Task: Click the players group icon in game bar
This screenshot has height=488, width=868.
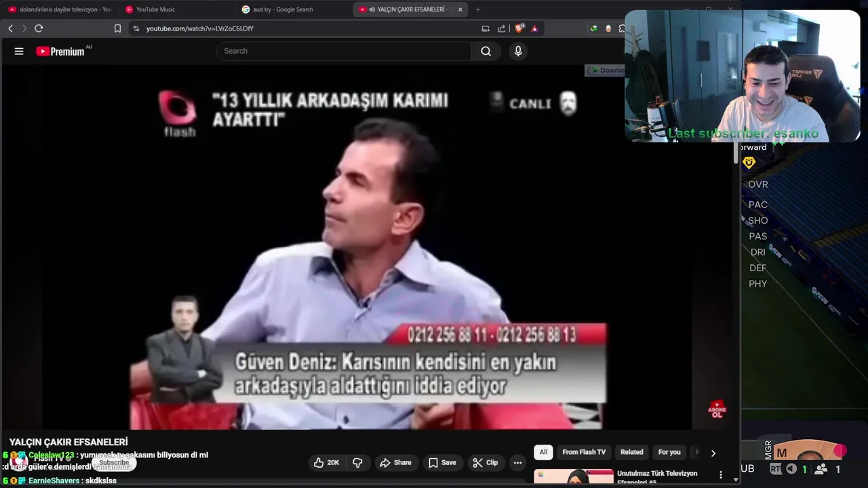Action: (x=821, y=469)
